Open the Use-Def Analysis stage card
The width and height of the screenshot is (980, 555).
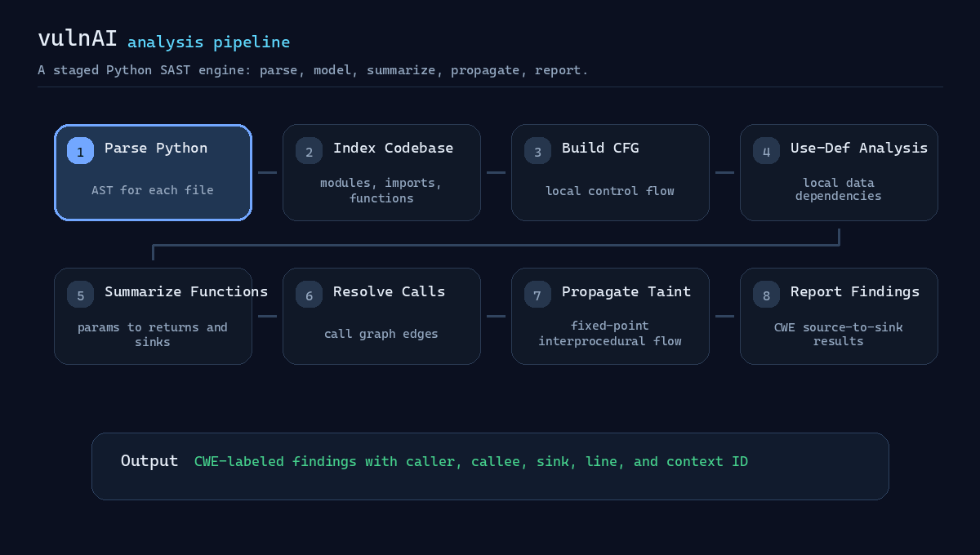(839, 172)
